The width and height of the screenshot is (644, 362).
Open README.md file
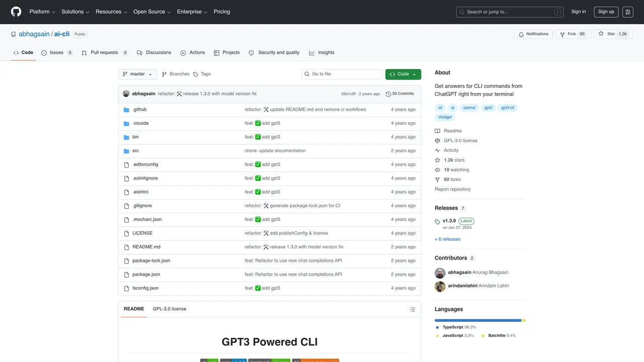pos(146,247)
